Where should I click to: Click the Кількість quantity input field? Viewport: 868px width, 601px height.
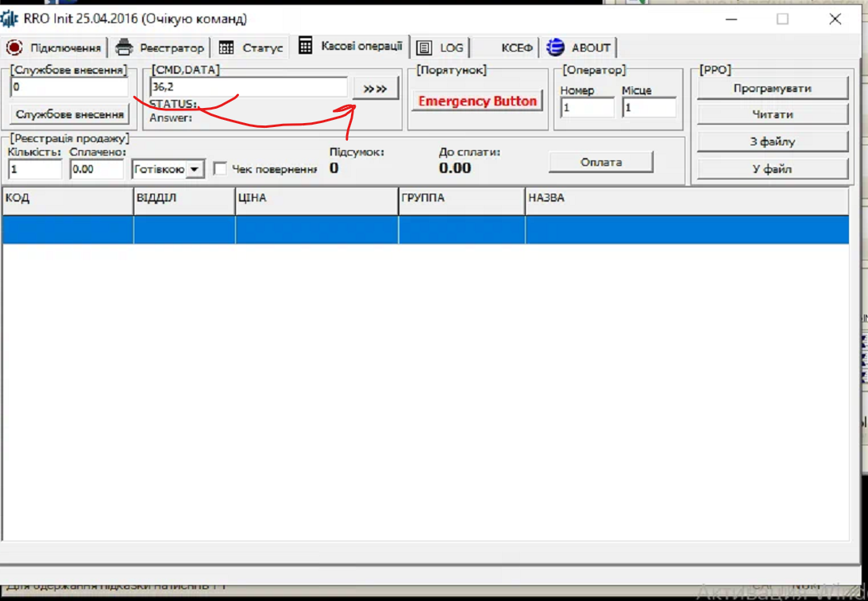[35, 169]
